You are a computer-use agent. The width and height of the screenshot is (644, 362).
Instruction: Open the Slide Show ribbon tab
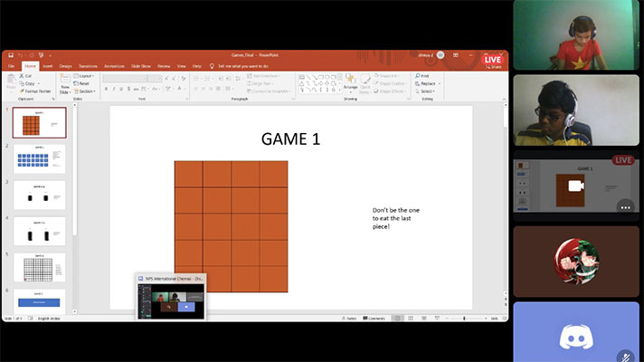pos(140,66)
